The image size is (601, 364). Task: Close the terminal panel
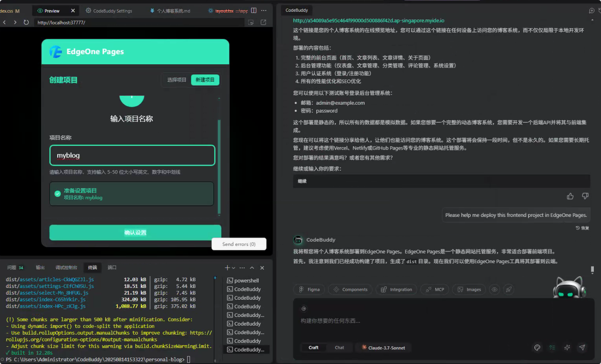(262, 268)
